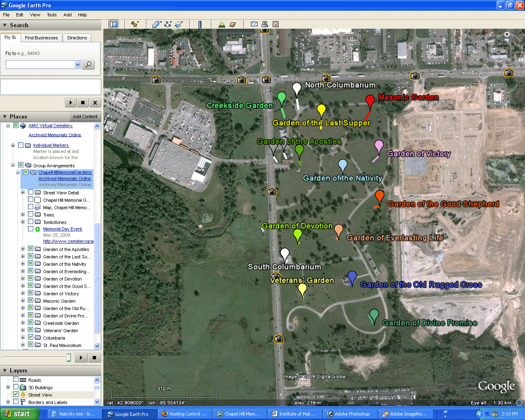Check the Tombstones folder checkbox

tap(31, 222)
